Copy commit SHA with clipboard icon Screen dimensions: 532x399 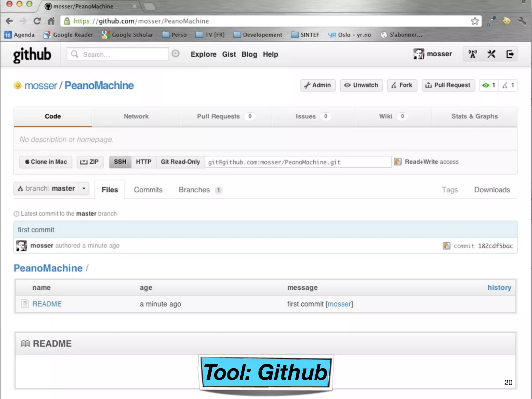(x=446, y=246)
